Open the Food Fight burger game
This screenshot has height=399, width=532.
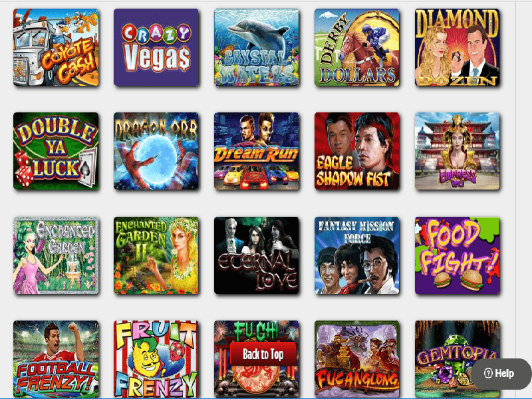[x=458, y=255]
